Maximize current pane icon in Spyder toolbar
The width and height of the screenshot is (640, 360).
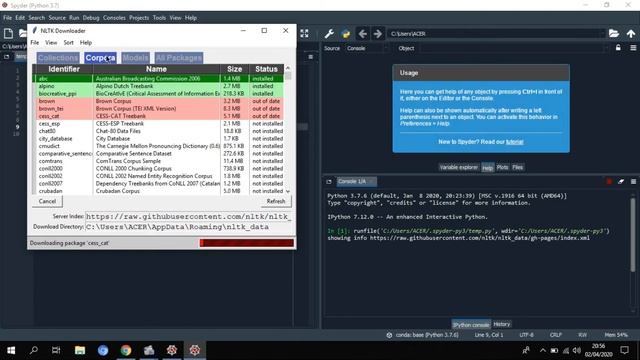coord(304,34)
